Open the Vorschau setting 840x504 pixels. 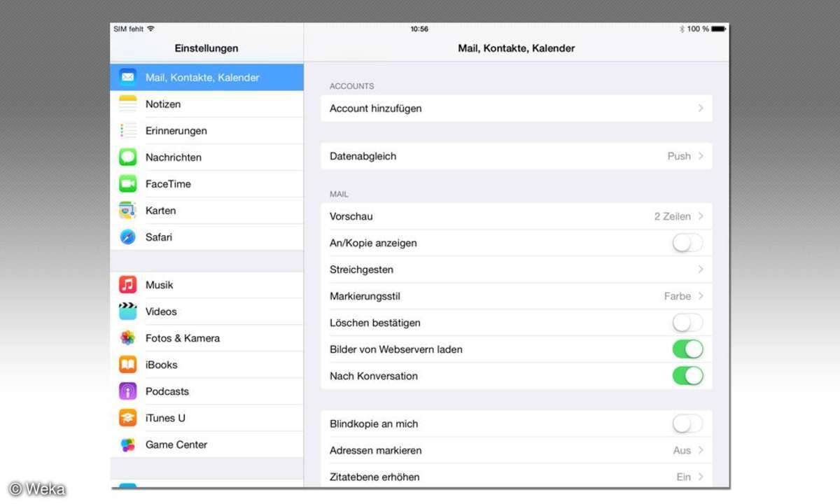pyautogui.click(x=517, y=216)
